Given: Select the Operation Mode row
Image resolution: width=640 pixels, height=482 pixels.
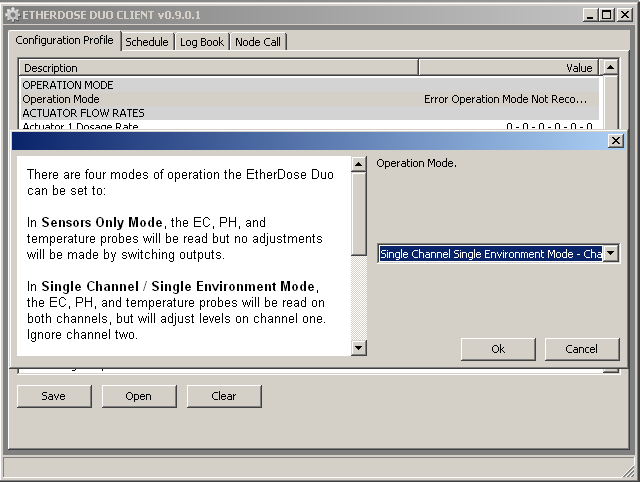Looking at the screenshot, I should point(309,99).
